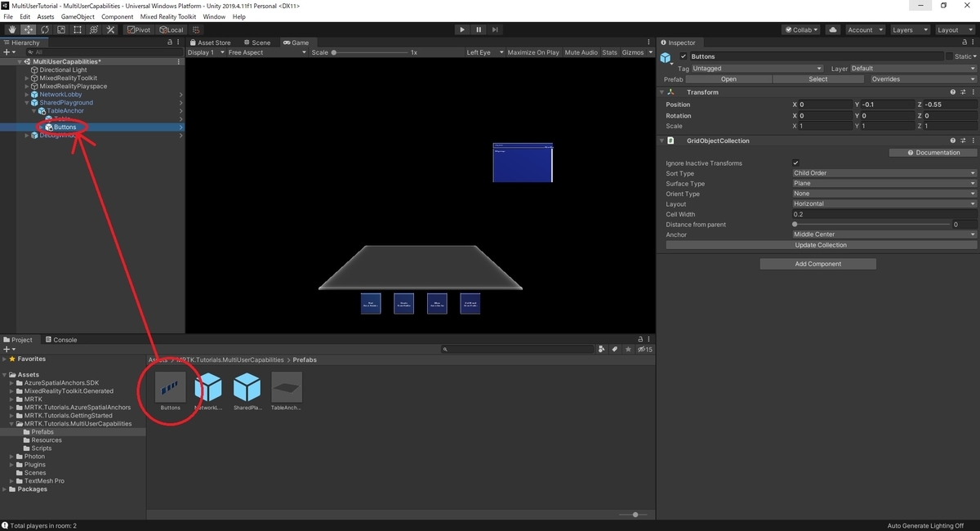Image resolution: width=980 pixels, height=531 pixels.
Task: Select the Rotate tool in toolbar
Action: click(45, 29)
